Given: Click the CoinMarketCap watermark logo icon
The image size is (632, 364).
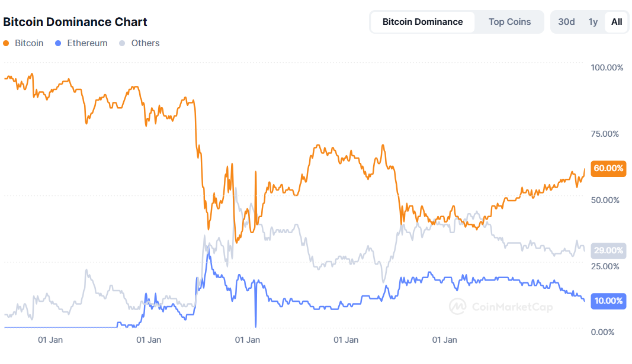Looking at the screenshot, I should pyautogui.click(x=457, y=306).
